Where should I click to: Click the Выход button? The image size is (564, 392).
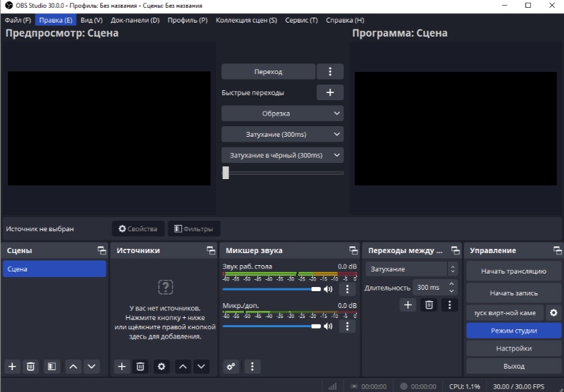click(514, 366)
